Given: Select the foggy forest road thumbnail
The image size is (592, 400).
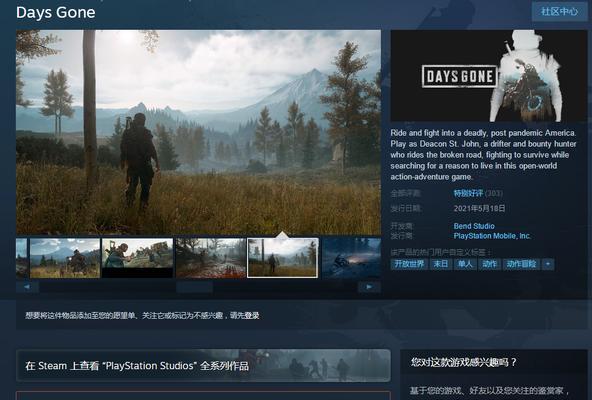Looking at the screenshot, I should click(210, 258).
